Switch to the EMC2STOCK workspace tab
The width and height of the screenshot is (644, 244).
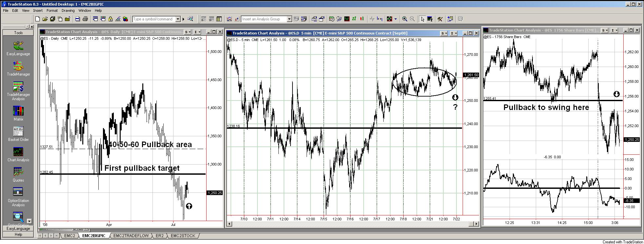click(x=183, y=235)
